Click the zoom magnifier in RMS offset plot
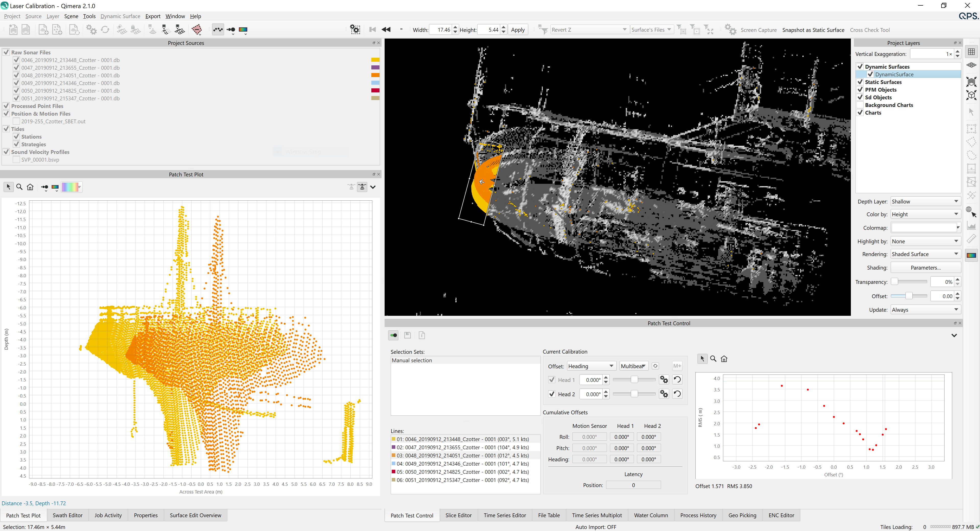 tap(713, 359)
